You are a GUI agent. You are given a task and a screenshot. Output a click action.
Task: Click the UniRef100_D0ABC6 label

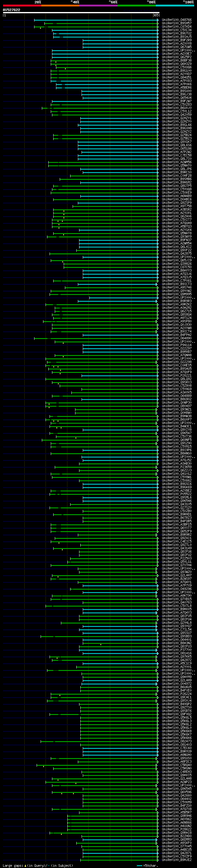[x=176, y=200]
